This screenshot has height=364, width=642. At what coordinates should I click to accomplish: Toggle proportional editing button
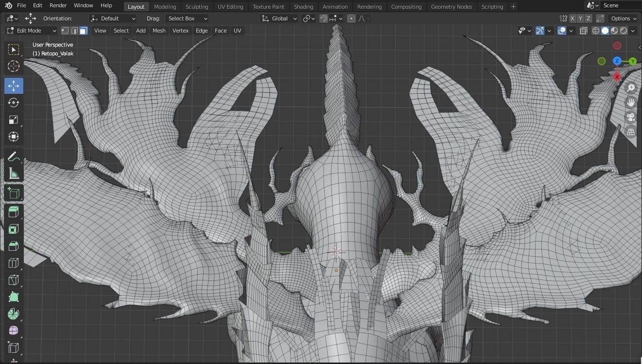pyautogui.click(x=351, y=18)
